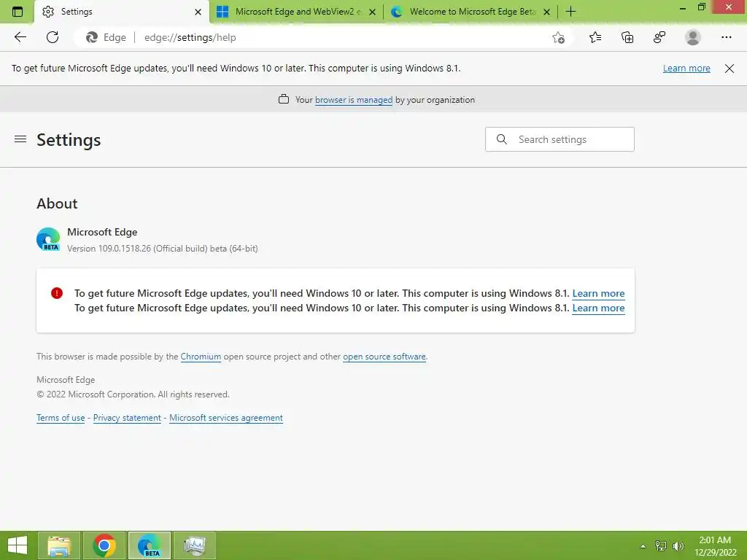Click the About heading

(57, 203)
